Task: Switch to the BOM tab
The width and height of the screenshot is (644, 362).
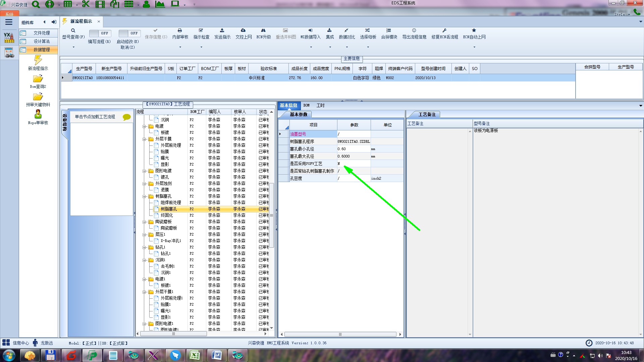Action: (306, 105)
